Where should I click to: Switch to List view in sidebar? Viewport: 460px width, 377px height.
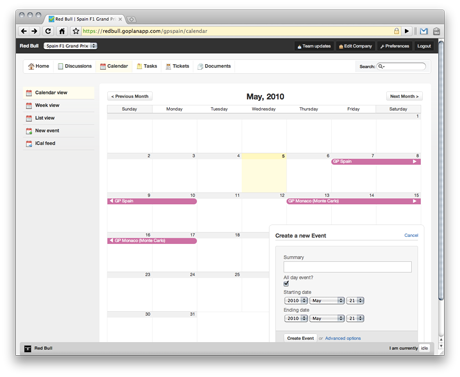pyautogui.click(x=59, y=118)
